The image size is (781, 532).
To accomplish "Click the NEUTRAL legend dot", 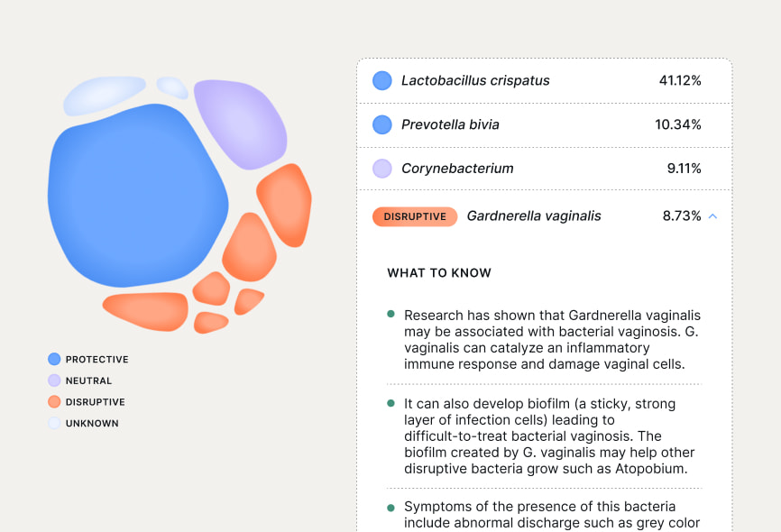I will [56, 381].
